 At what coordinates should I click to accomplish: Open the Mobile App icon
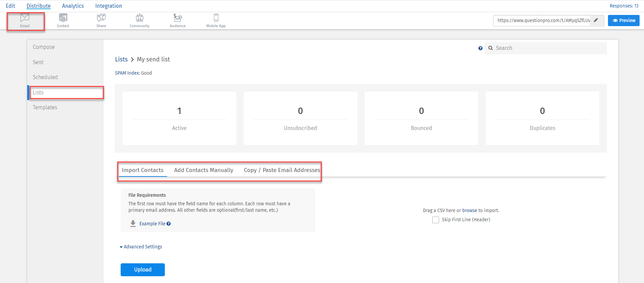coord(216,20)
